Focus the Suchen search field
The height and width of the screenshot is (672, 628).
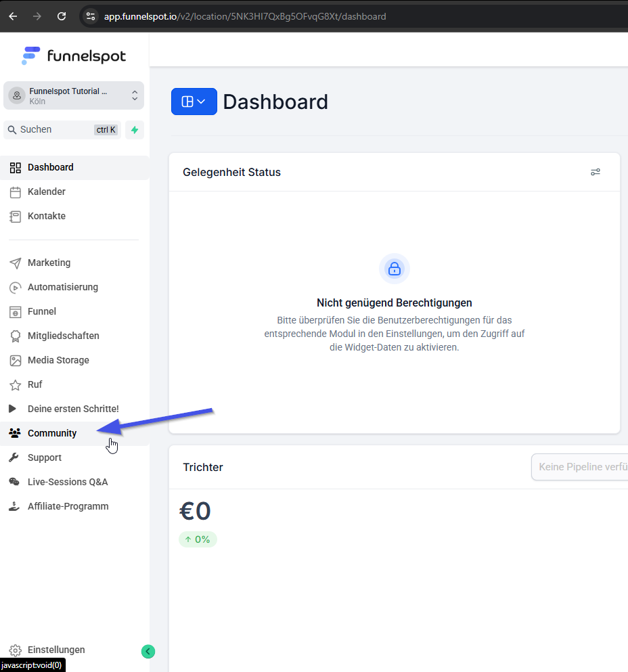click(62, 129)
